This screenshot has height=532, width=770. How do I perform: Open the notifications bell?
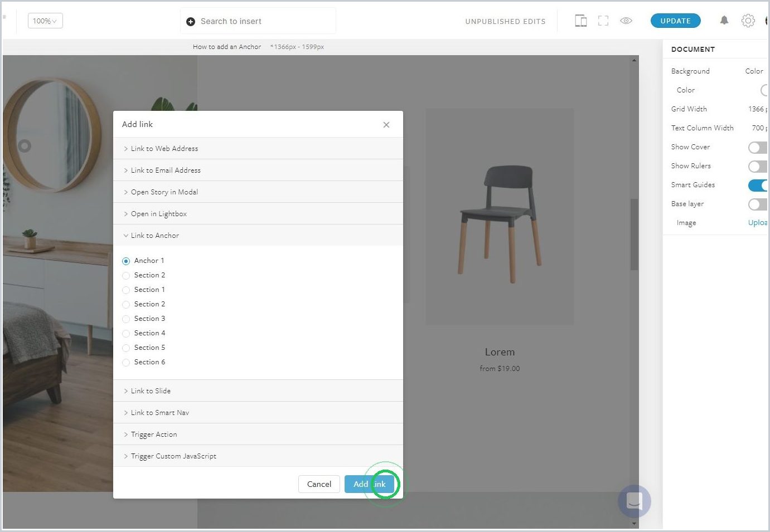(x=724, y=21)
